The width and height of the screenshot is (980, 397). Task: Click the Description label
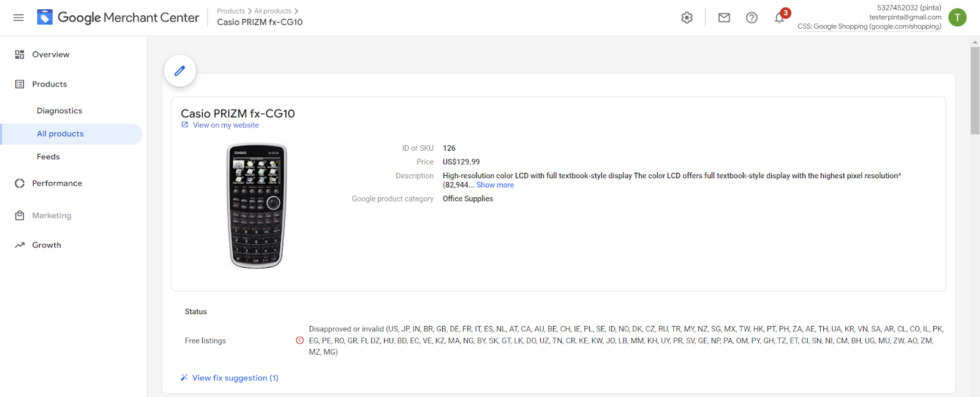click(x=415, y=176)
